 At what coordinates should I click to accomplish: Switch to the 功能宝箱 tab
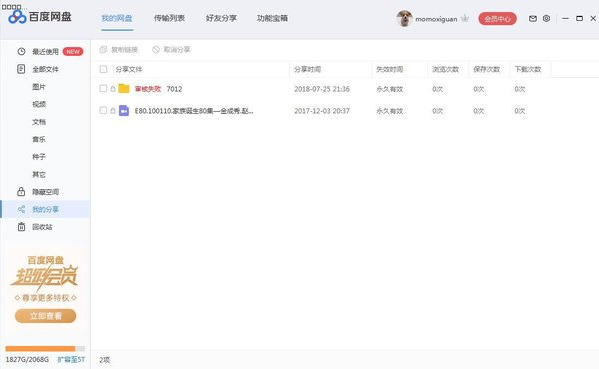coord(272,18)
